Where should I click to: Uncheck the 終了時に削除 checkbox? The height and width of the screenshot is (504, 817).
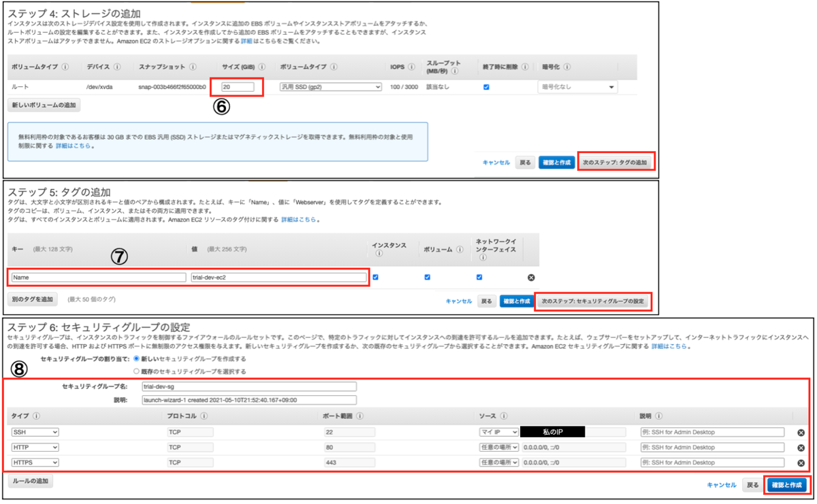tap(486, 87)
